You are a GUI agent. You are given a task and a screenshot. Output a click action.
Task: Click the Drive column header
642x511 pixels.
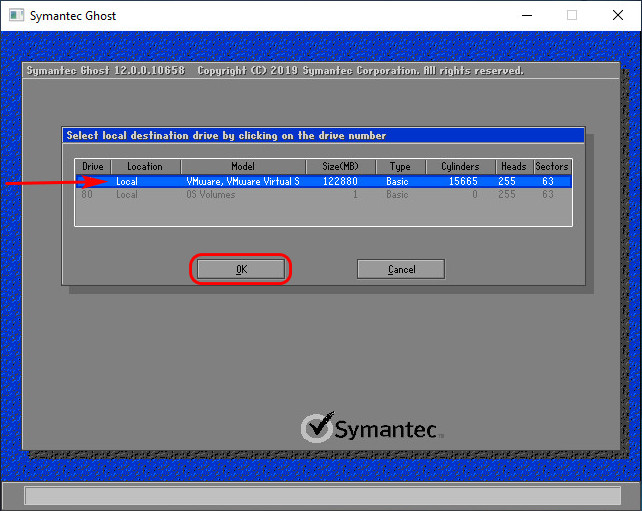click(x=93, y=167)
